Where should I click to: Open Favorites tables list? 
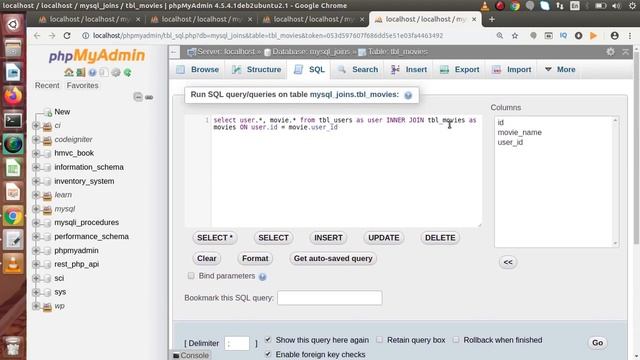[82, 86]
